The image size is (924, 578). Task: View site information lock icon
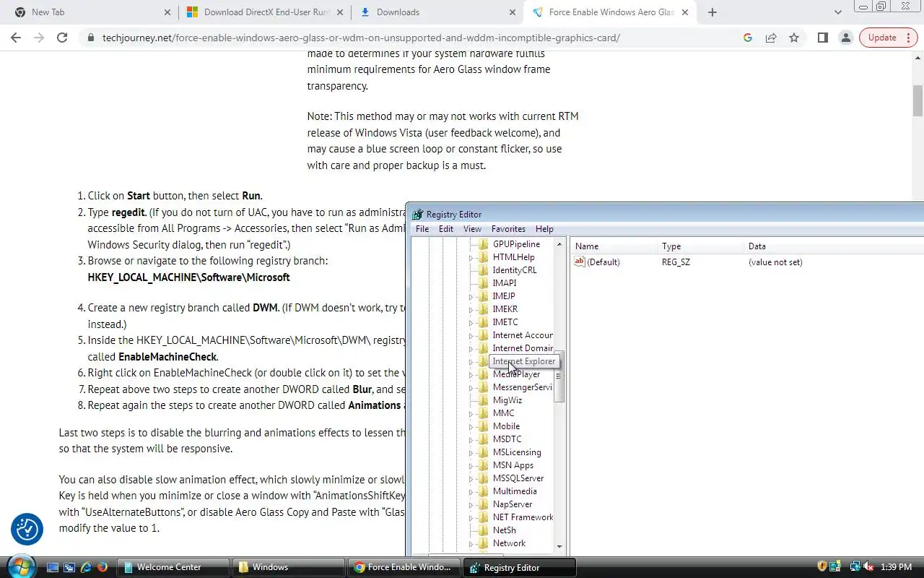(91, 38)
